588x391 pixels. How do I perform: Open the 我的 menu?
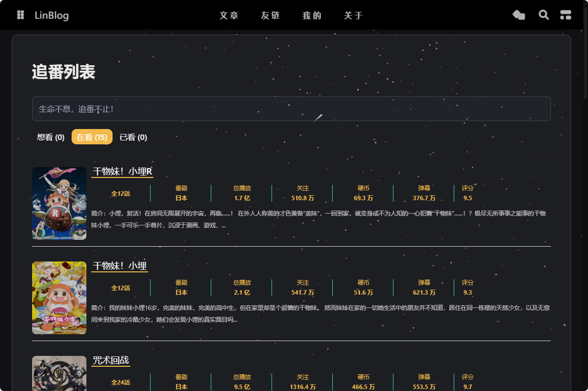tap(312, 15)
